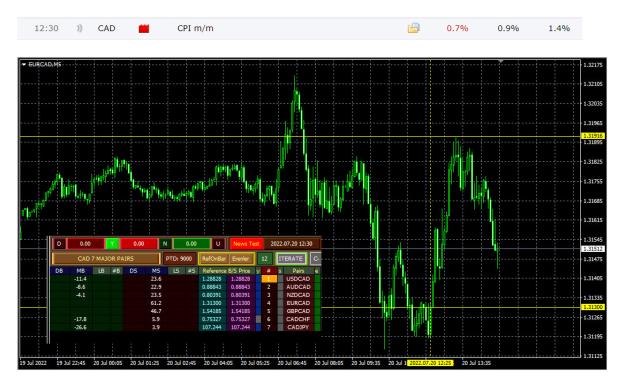Click the O button in the panel
This screenshot has height=388, width=625.
point(59,244)
